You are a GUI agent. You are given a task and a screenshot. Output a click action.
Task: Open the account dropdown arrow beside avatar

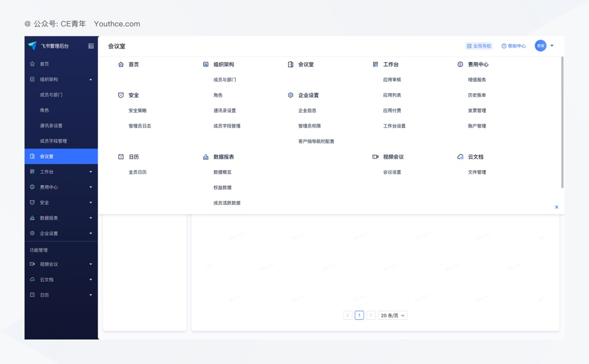pos(552,46)
